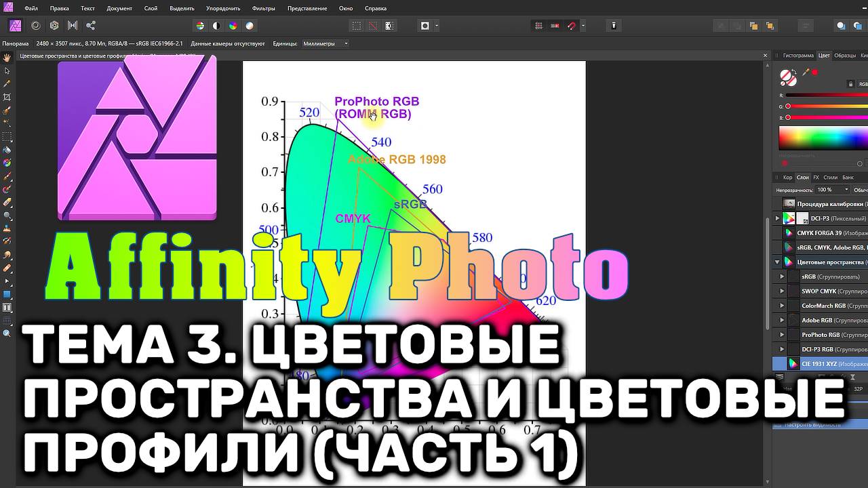The width and height of the screenshot is (868, 488).
Task: Switch to the Образцы panel tab
Action: (845, 56)
